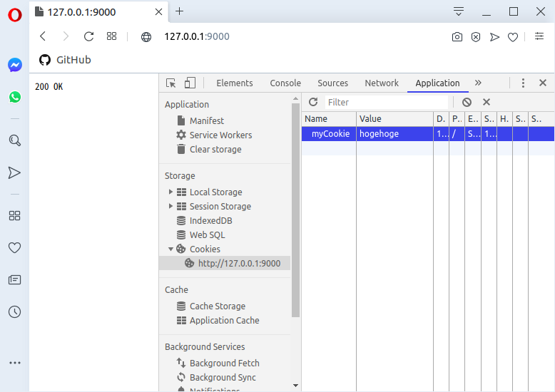The height and width of the screenshot is (392, 555).
Task: Sort cookies by Value column
Action: pos(395,119)
